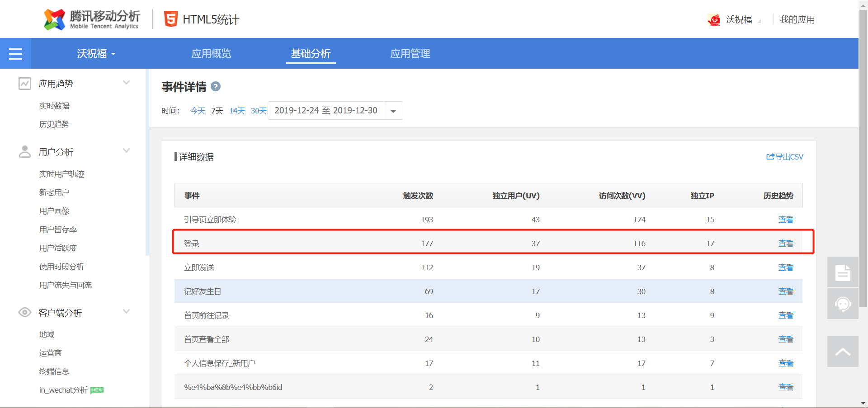This screenshot has height=408, width=868.
Task: Open 历史趋势 in the sidebar
Action: pyautogui.click(x=54, y=124)
